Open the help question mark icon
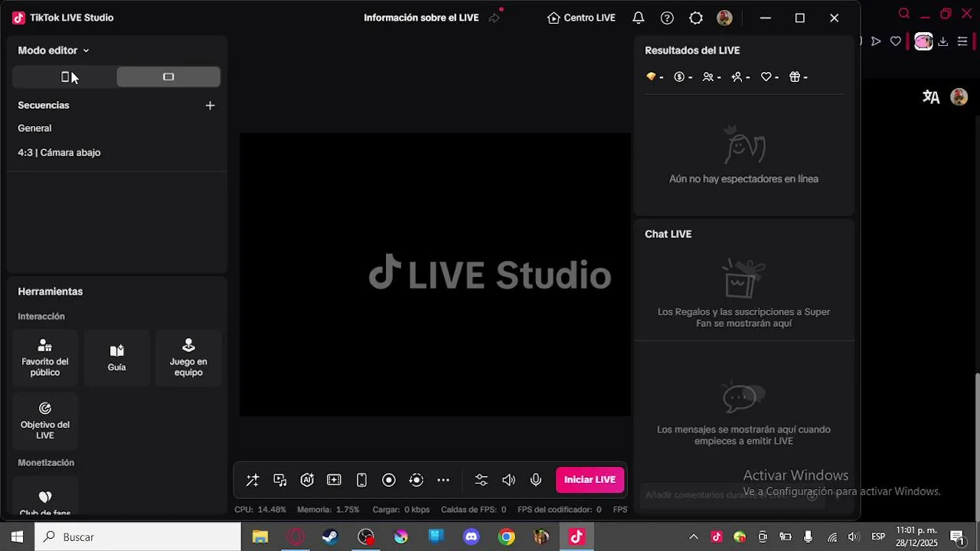The width and height of the screenshot is (980, 551). tap(667, 18)
